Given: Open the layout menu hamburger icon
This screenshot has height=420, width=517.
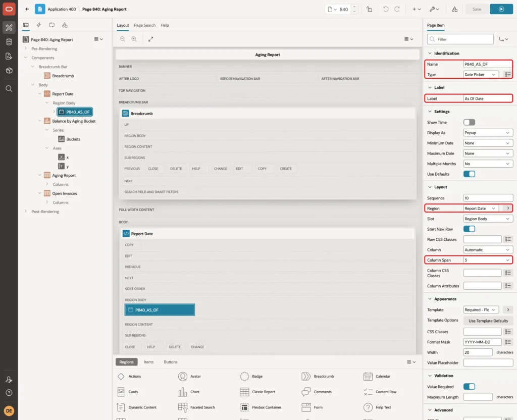Looking at the screenshot, I should [408, 39].
